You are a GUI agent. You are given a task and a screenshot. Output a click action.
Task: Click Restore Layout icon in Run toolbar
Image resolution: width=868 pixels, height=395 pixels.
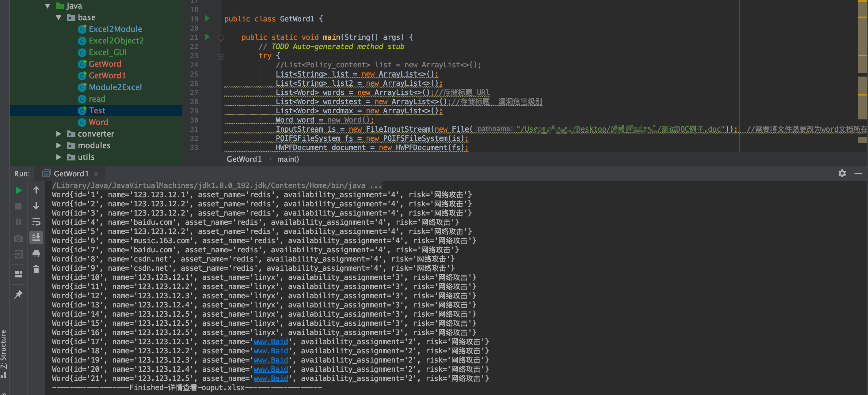pyautogui.click(x=18, y=274)
